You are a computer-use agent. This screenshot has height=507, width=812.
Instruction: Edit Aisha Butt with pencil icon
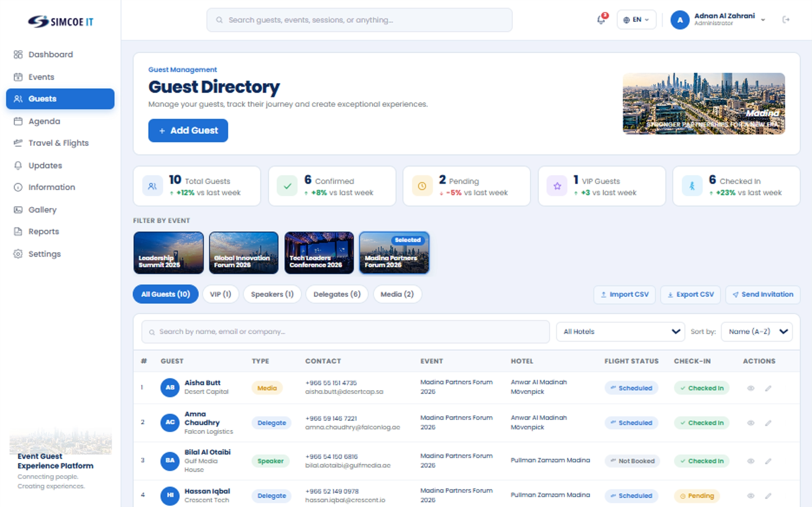[x=768, y=388]
